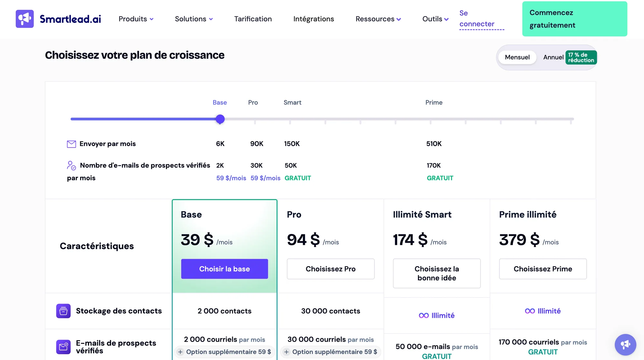
Task: Open the Intégrations page
Action: pos(314,19)
